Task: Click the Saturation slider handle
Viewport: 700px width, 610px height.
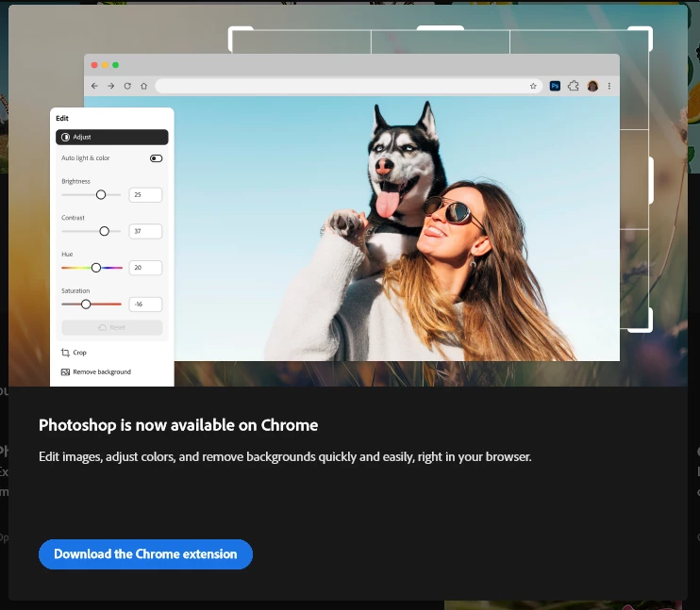Action: tap(86, 305)
